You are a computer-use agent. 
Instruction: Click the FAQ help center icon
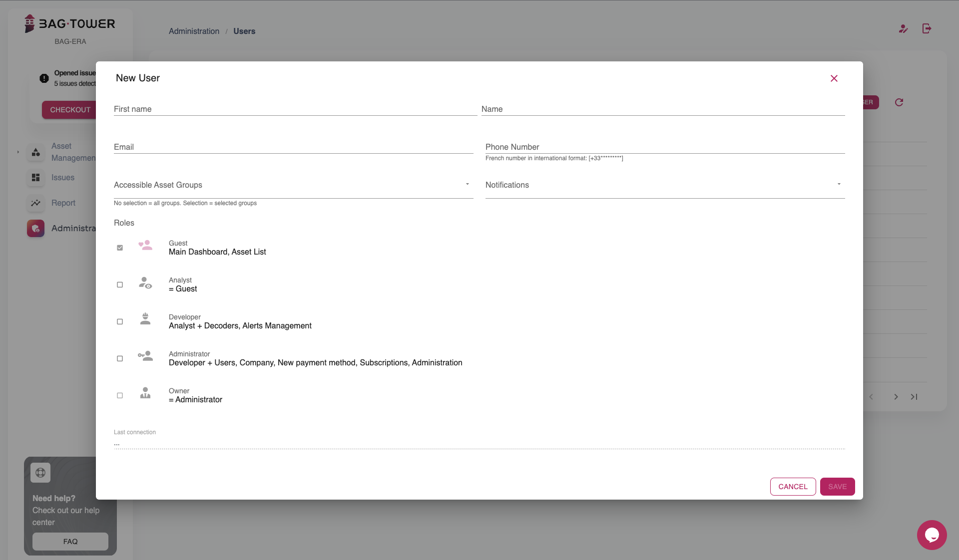pos(40,473)
